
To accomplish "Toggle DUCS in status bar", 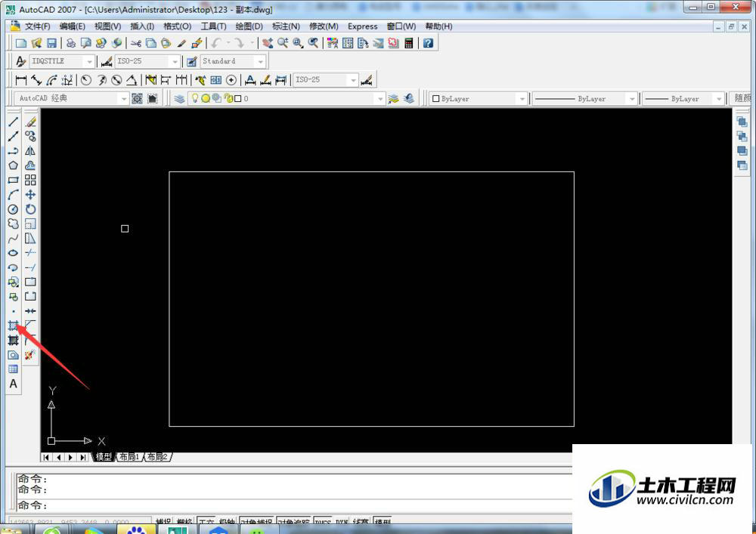I will pos(323,522).
